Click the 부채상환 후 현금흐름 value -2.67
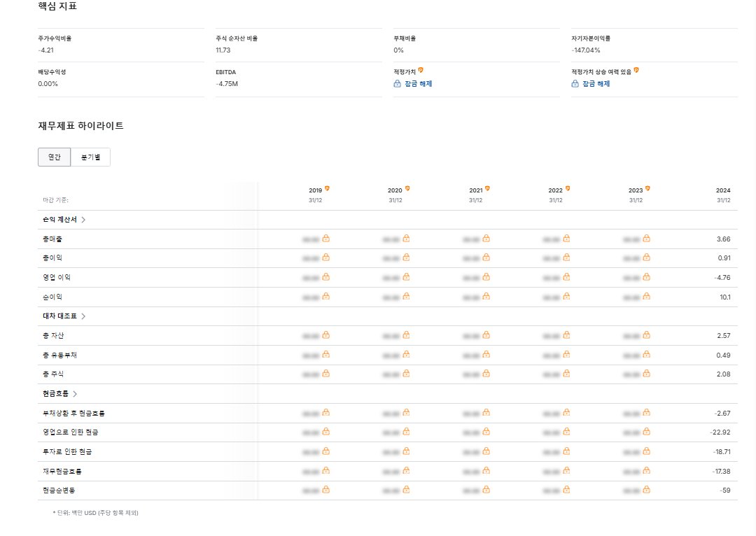 click(x=722, y=414)
